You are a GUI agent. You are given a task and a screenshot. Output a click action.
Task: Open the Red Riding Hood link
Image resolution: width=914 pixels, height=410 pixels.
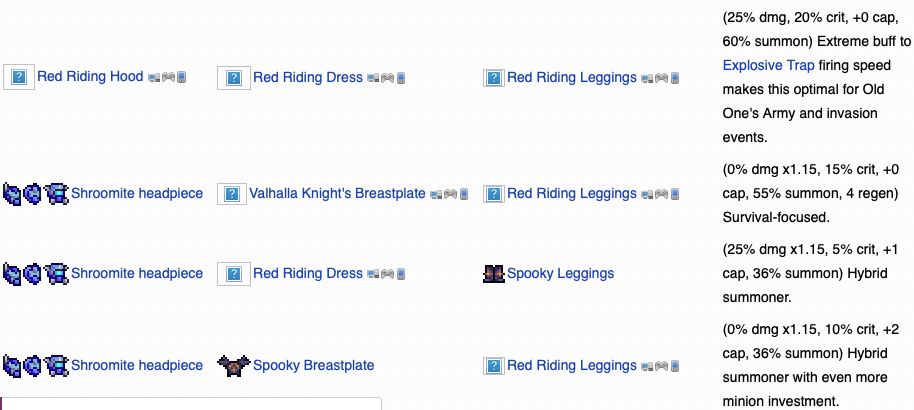tap(90, 76)
